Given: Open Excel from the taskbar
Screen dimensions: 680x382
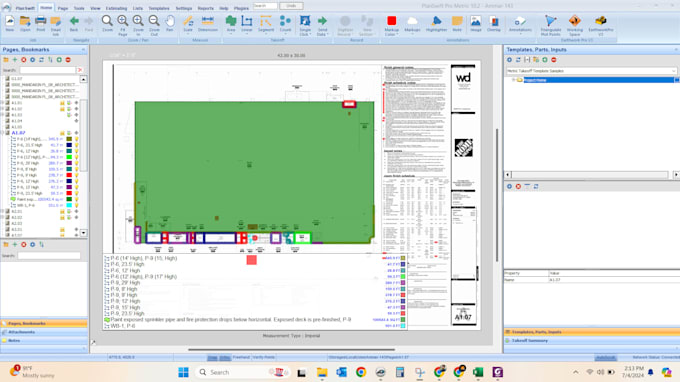Looking at the screenshot, I should click(x=478, y=372).
